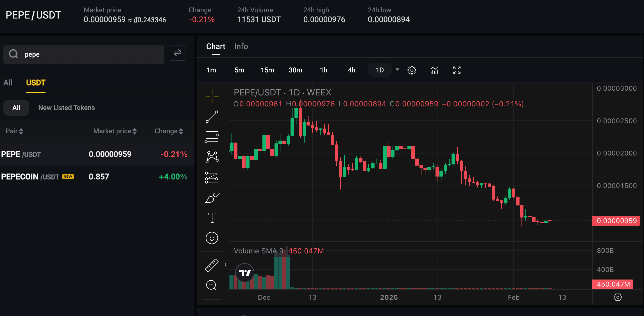The image size is (644, 316).
Task: Click the swap arrows icon beside search
Action: click(x=178, y=53)
